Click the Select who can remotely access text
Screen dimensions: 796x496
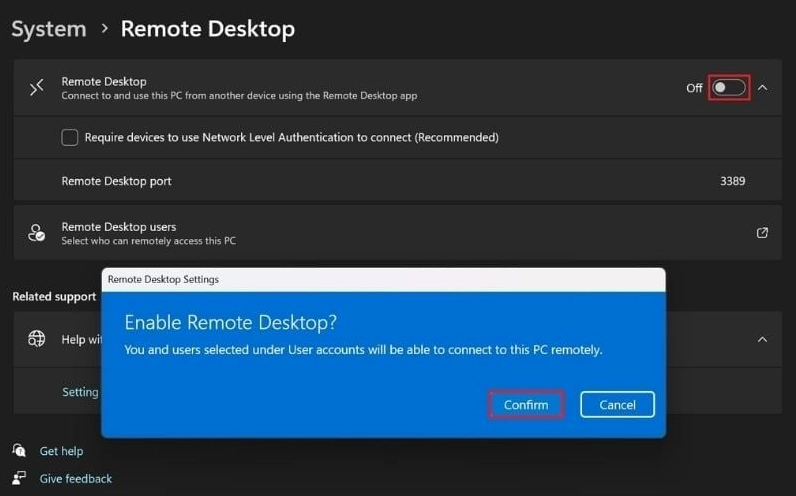tap(149, 241)
